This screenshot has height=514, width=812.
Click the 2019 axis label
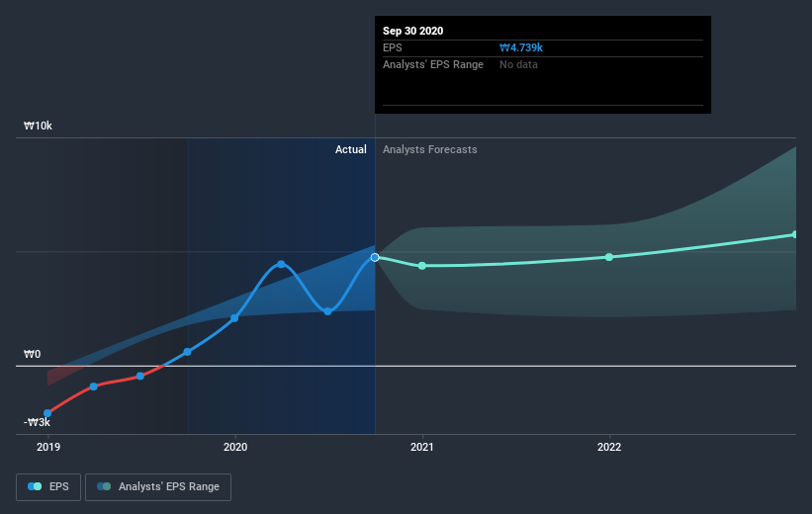pyautogui.click(x=48, y=447)
